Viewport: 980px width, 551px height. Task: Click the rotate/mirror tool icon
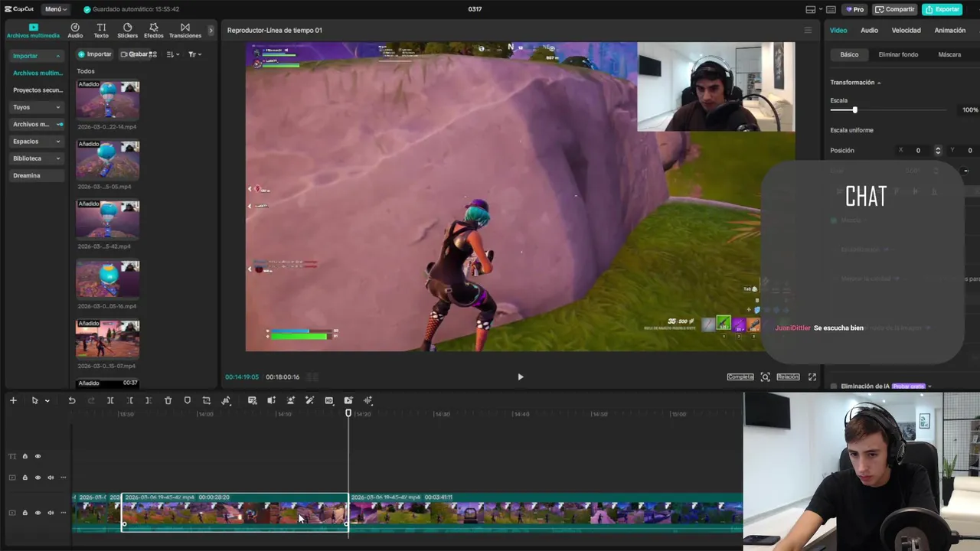[x=226, y=400]
